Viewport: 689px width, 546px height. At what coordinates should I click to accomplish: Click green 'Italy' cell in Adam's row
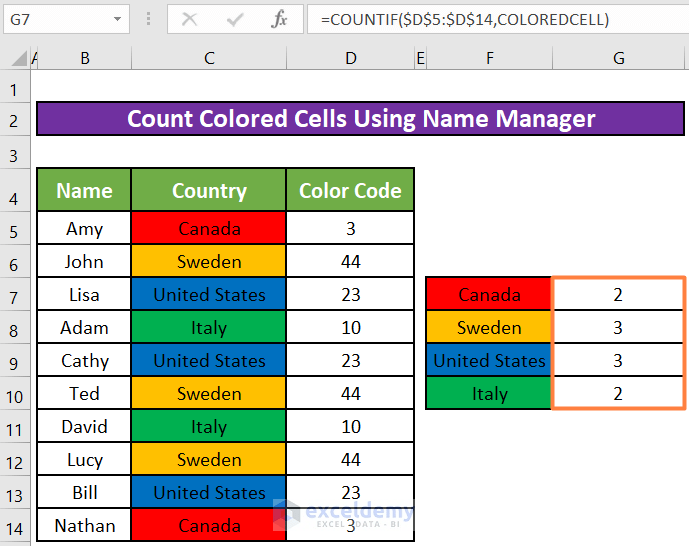pos(209,327)
